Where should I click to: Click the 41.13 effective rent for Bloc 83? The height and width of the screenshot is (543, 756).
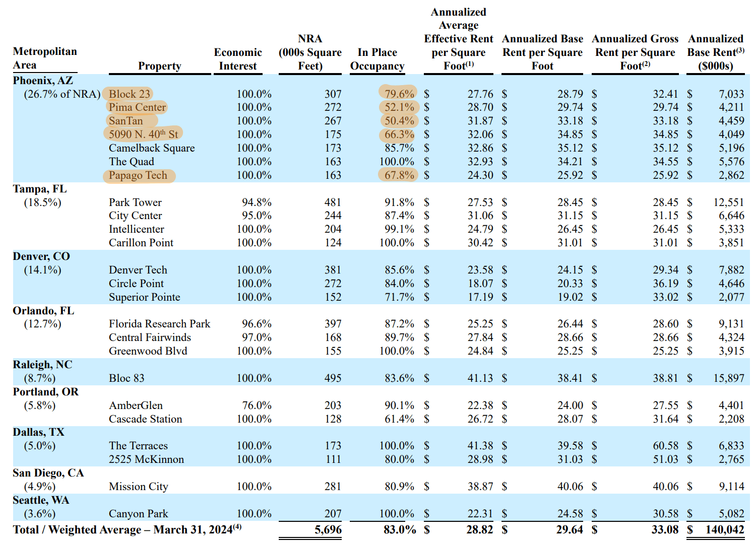(480, 378)
